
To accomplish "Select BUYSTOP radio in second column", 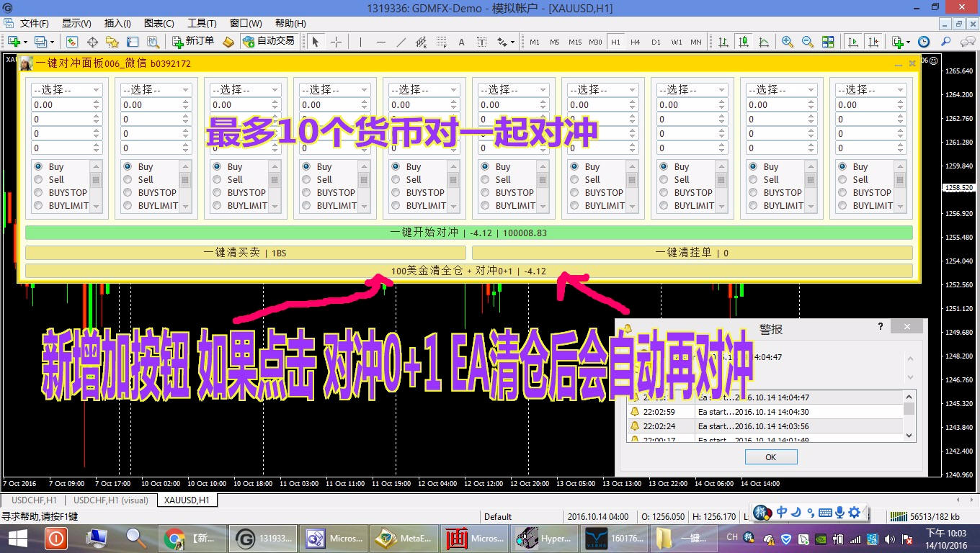I will pos(128,192).
